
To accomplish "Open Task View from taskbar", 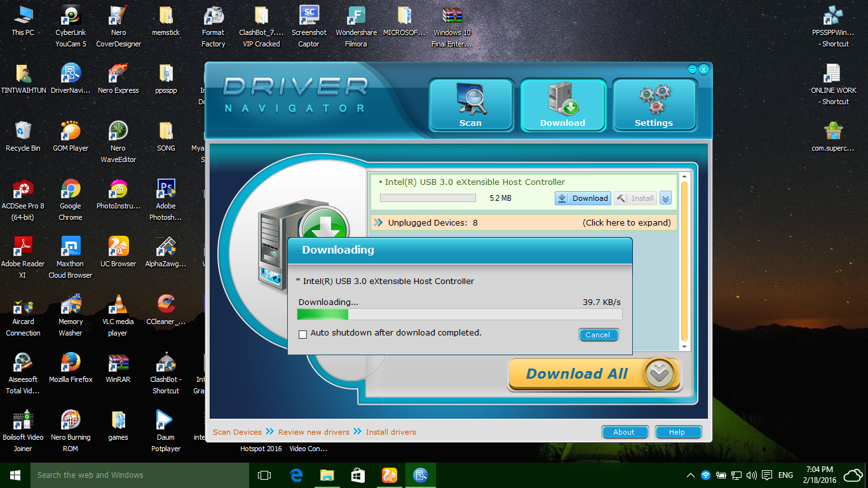I will point(264,475).
